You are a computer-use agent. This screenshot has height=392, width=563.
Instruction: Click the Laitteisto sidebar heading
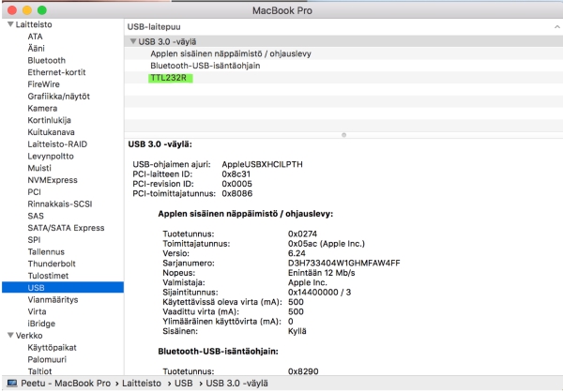[x=34, y=24]
